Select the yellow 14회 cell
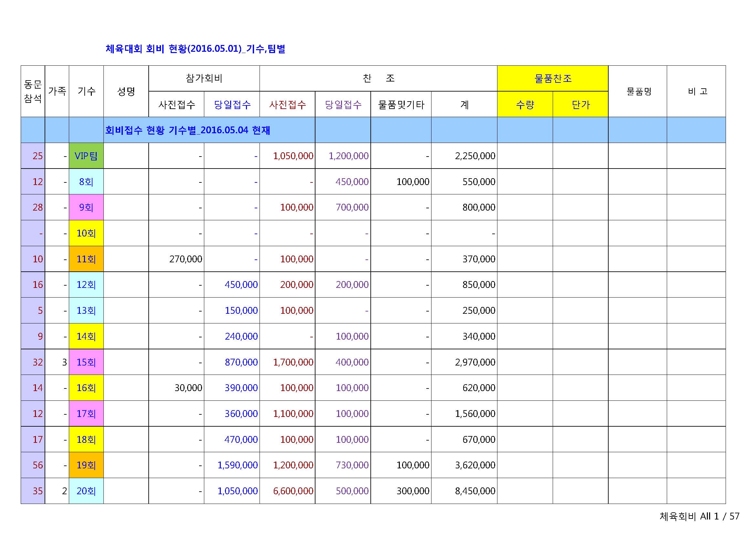 click(x=86, y=336)
